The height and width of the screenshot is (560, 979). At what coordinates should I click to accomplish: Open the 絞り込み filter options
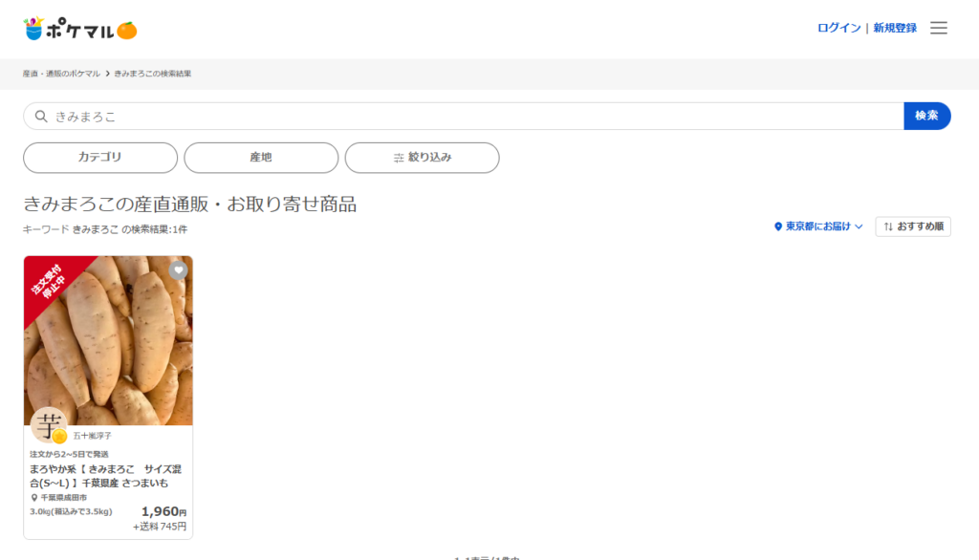[422, 158]
